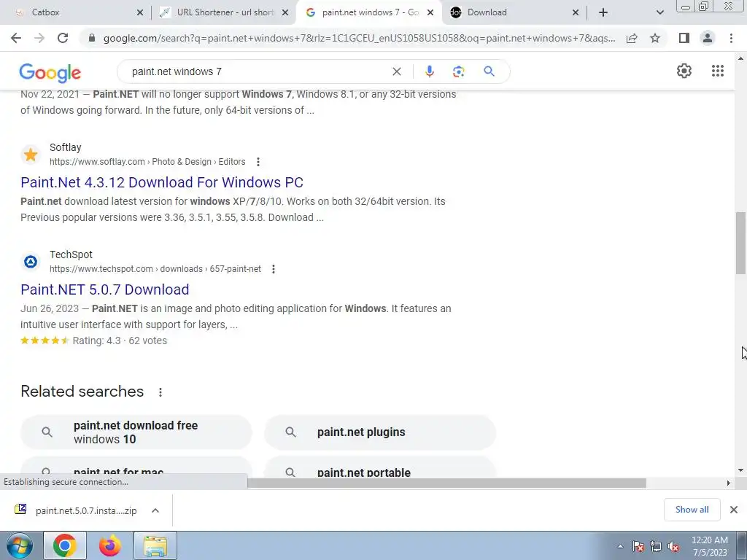Start voice search with microphone

pyautogui.click(x=429, y=71)
